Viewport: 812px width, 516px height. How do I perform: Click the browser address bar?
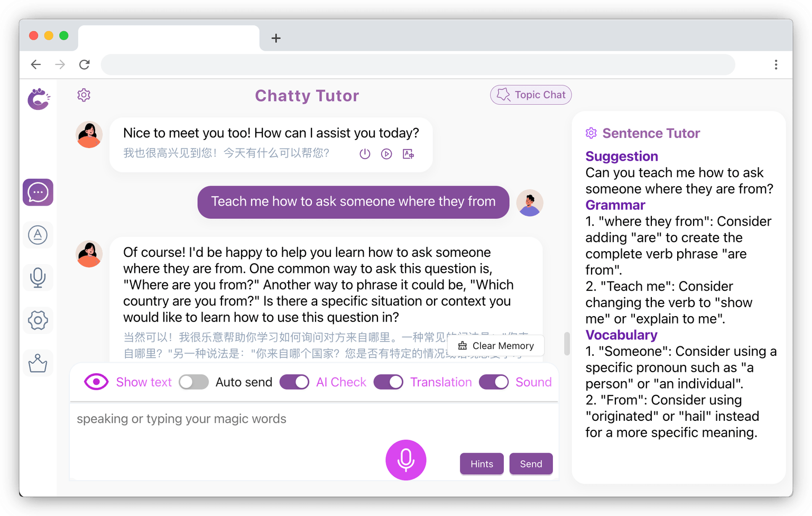pos(418,64)
